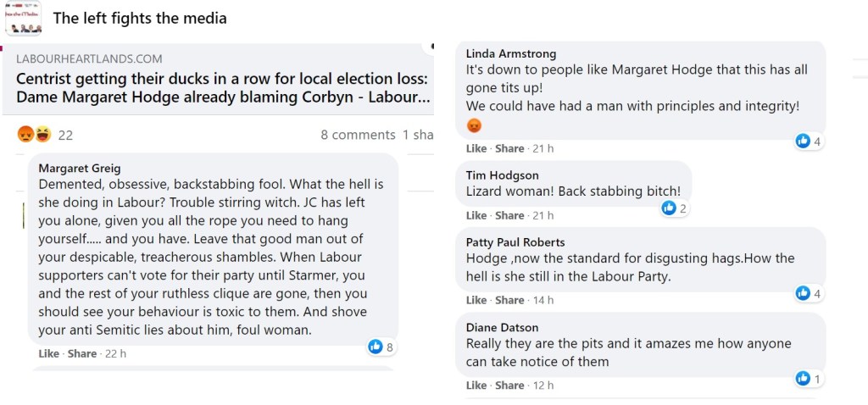The width and height of the screenshot is (868, 405).
Task: Share Tim Hodgson's comment
Action: pos(509,215)
